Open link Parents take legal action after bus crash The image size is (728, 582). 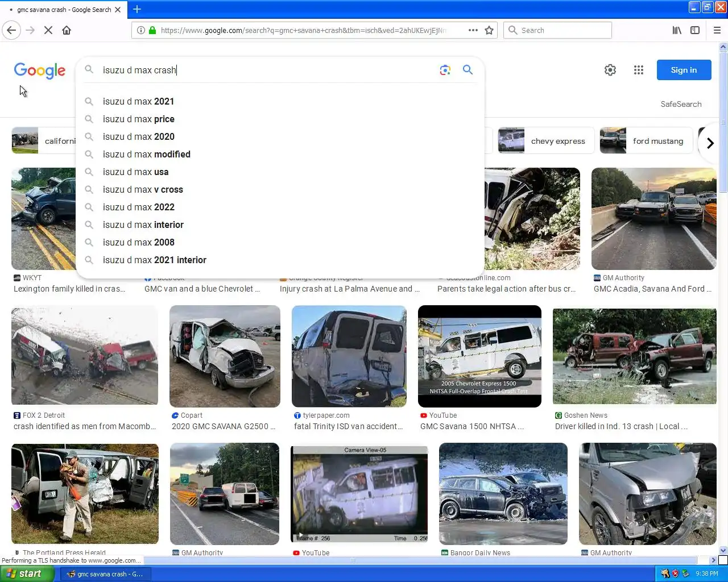pyautogui.click(x=507, y=289)
